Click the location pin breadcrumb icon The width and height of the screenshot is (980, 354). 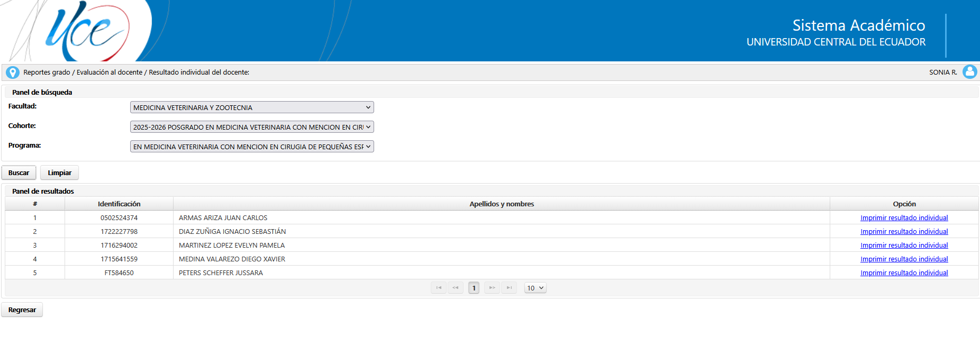(x=13, y=72)
